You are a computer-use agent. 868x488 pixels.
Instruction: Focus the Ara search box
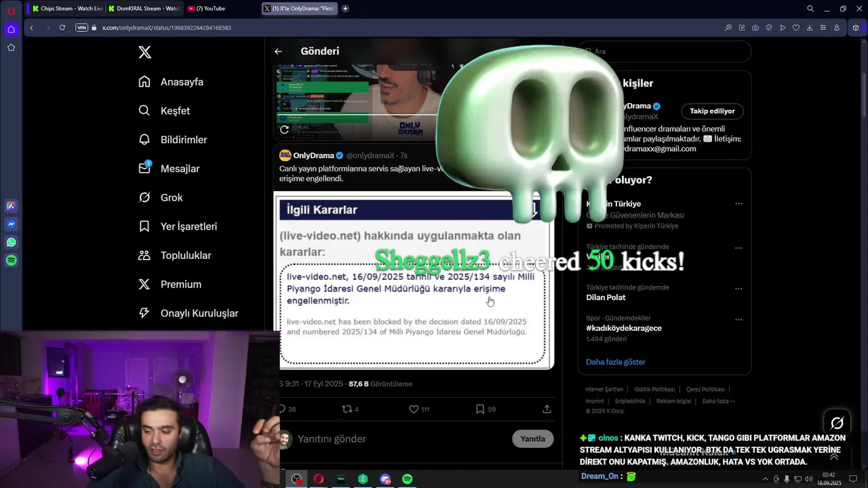(665, 52)
